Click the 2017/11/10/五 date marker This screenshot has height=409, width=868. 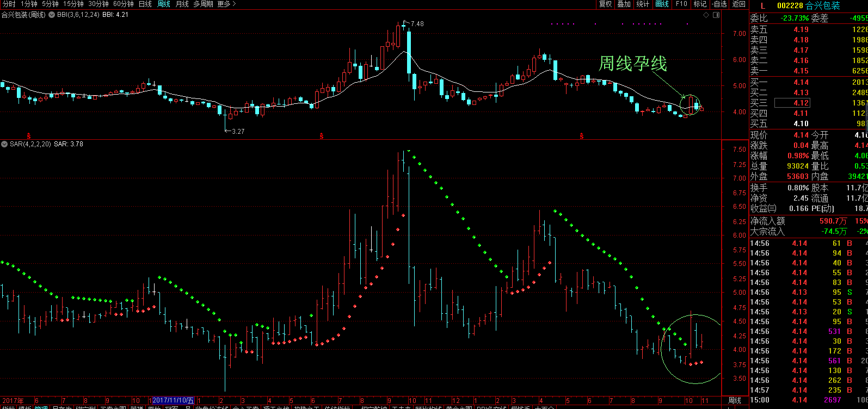click(x=173, y=400)
